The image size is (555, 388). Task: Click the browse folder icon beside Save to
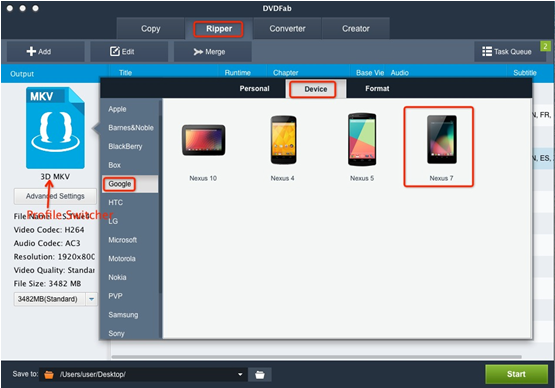click(260, 375)
